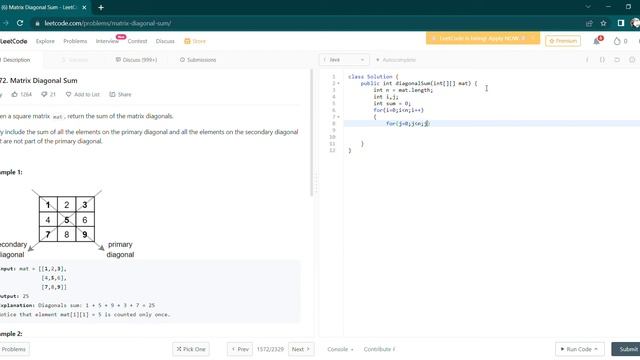Image resolution: width=640 pixels, height=360 pixels.
Task: Click the browser address bar URL
Action: pyautogui.click(x=108, y=24)
